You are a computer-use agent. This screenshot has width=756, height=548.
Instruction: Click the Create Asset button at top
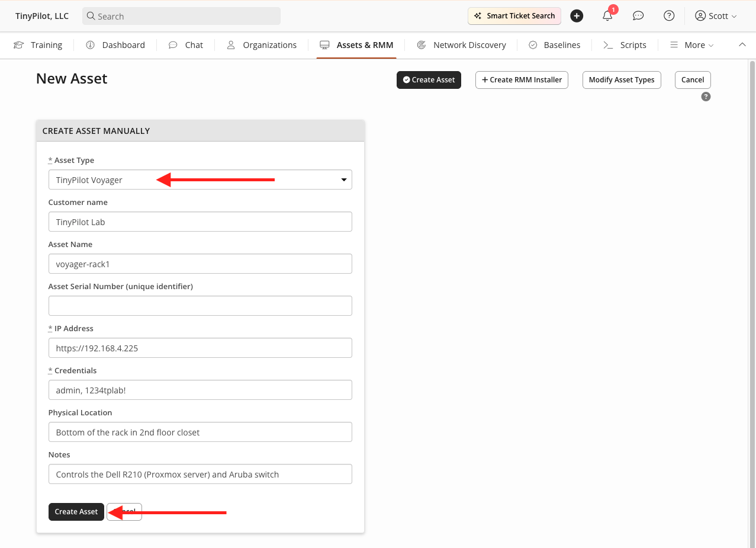(x=429, y=79)
